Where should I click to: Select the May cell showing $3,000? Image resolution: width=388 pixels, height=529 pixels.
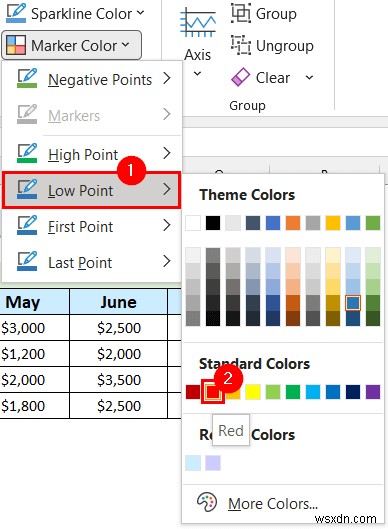34,328
